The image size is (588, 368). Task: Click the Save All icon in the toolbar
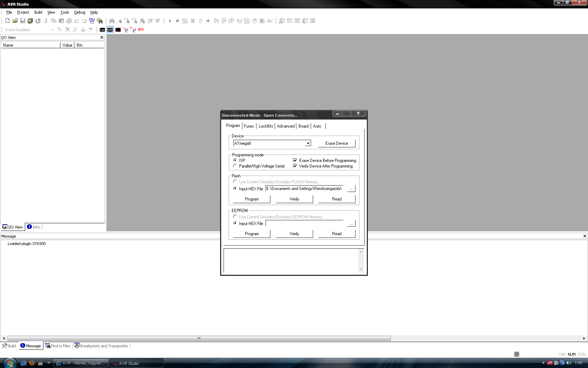pos(30,21)
